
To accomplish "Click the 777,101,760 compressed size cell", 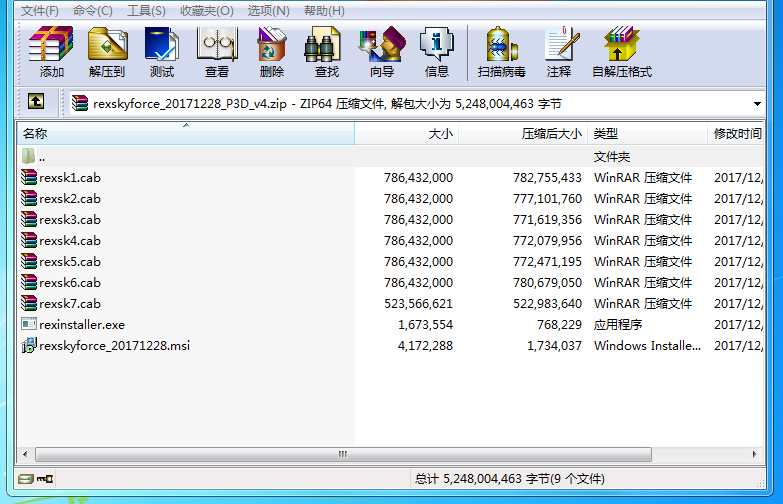I will tap(547, 198).
